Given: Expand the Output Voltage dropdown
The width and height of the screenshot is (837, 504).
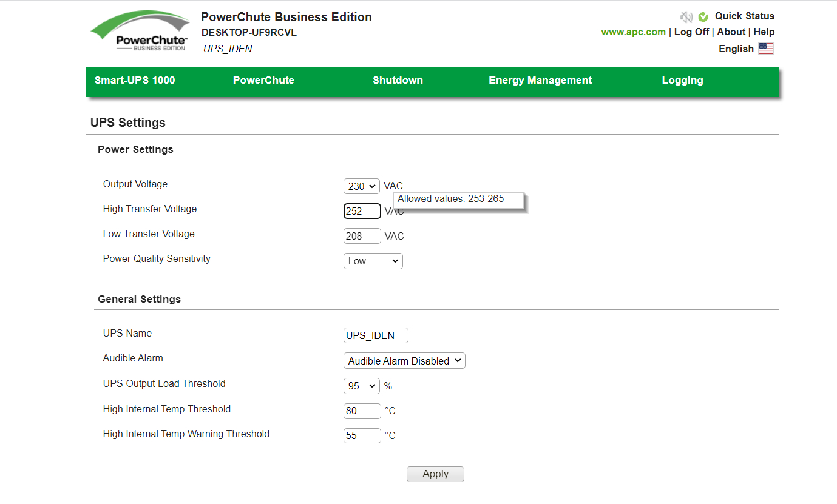Looking at the screenshot, I should [x=362, y=186].
